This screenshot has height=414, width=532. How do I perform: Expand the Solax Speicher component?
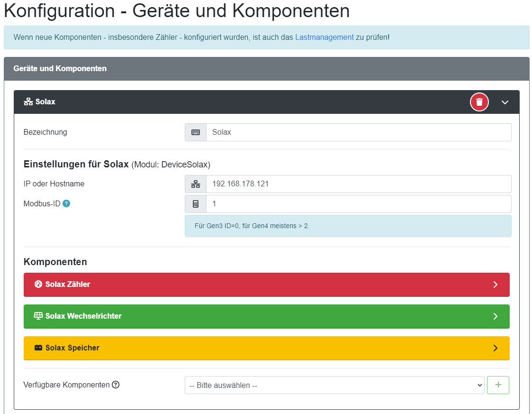point(267,348)
